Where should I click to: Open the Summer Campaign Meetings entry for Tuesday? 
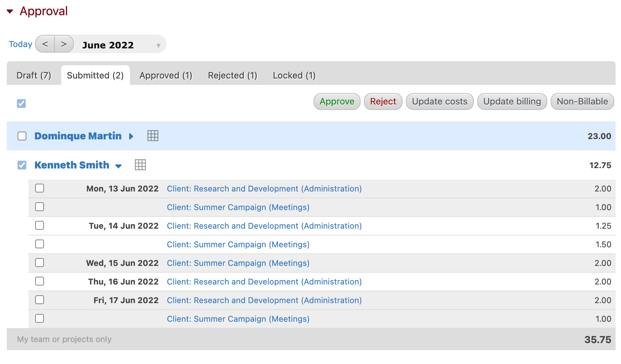point(238,244)
